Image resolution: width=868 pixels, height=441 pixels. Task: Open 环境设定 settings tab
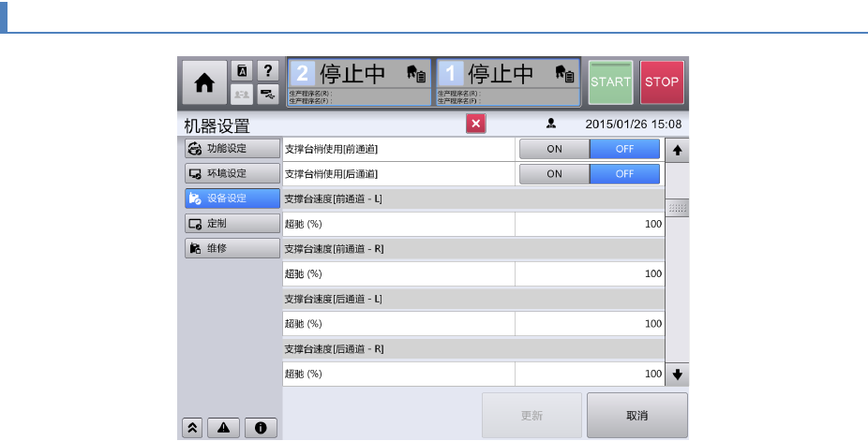232,173
